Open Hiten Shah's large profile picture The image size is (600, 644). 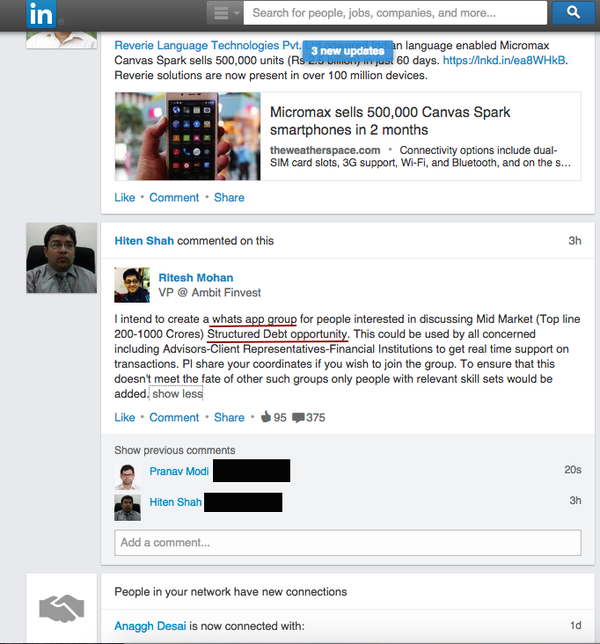[x=62, y=258]
